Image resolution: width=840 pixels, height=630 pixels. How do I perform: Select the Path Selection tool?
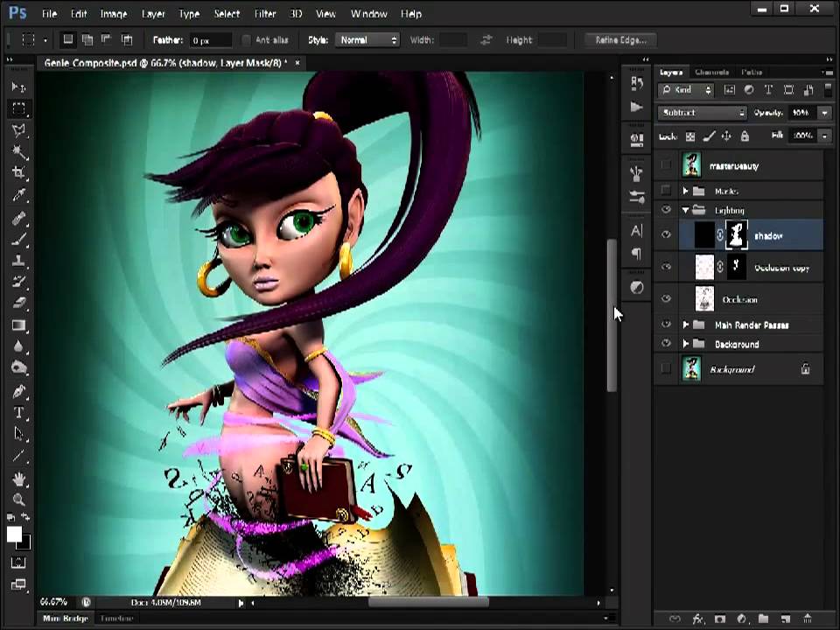(x=18, y=434)
